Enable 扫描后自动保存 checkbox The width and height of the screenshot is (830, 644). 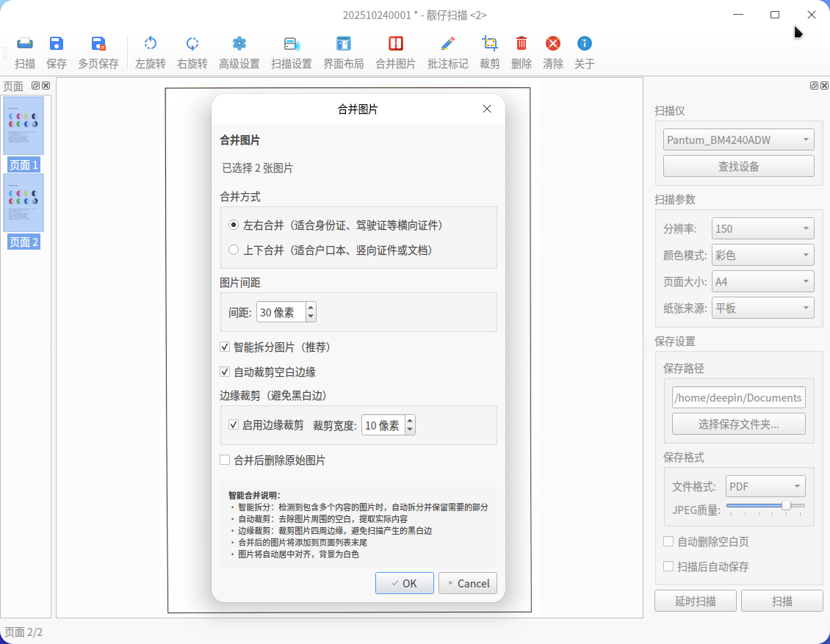(668, 567)
